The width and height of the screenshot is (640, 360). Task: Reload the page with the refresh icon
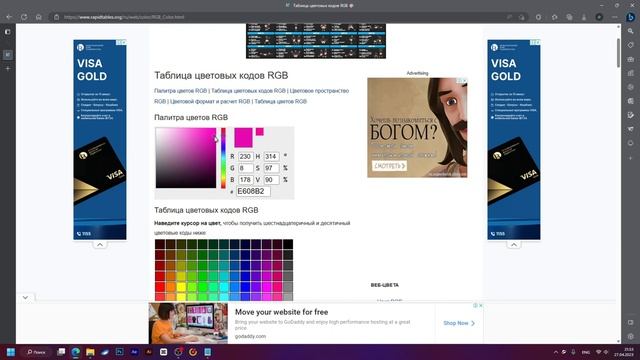[x=24, y=17]
